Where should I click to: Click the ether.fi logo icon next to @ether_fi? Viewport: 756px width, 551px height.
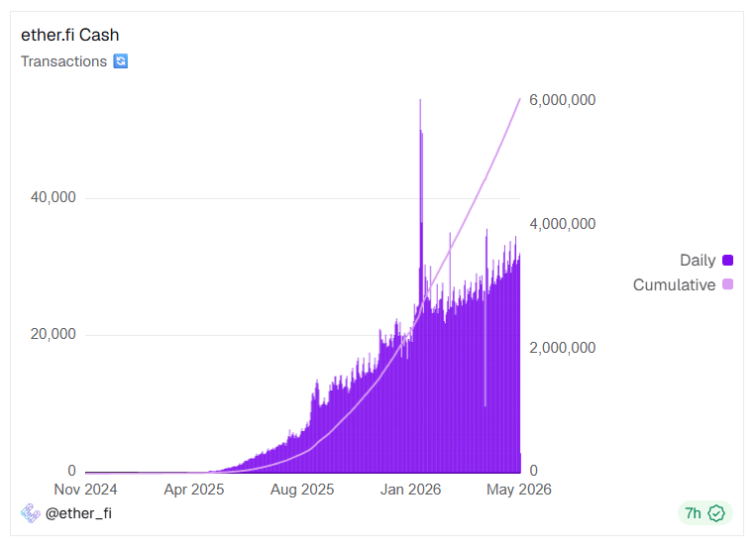tap(31, 513)
